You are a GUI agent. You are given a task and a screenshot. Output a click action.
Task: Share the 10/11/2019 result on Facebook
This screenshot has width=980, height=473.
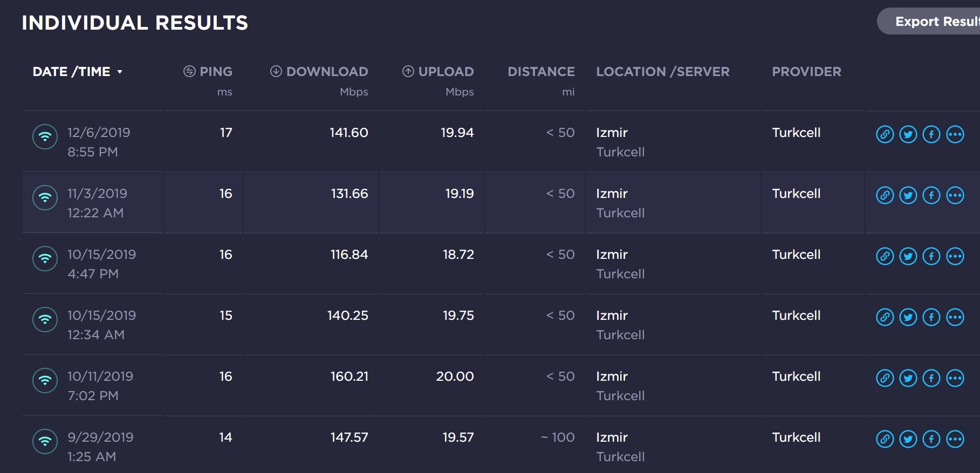click(x=931, y=378)
